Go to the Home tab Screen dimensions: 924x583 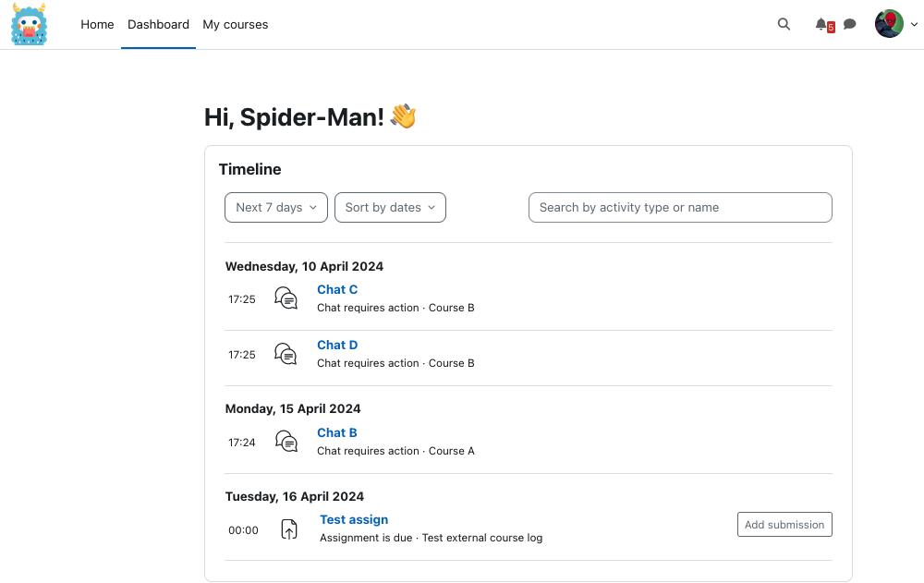coord(97,25)
